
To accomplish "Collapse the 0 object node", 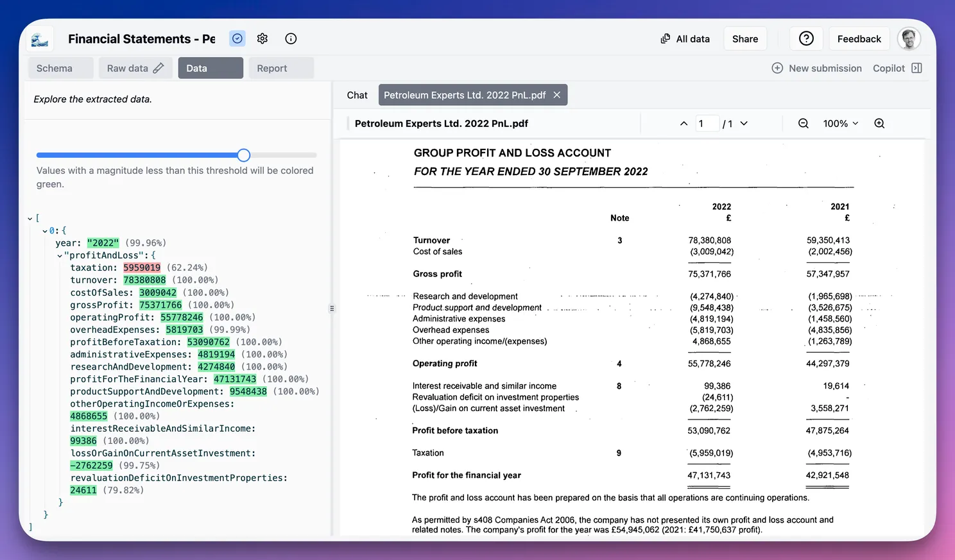I will [44, 230].
